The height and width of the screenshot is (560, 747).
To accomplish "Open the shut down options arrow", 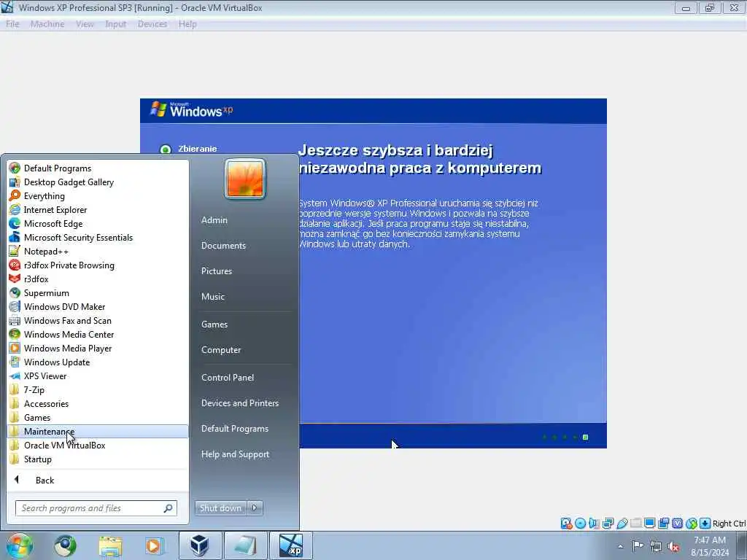I will [x=255, y=508].
